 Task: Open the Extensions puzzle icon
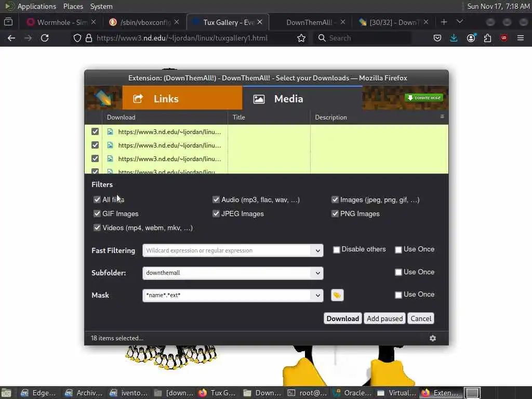tap(487, 38)
